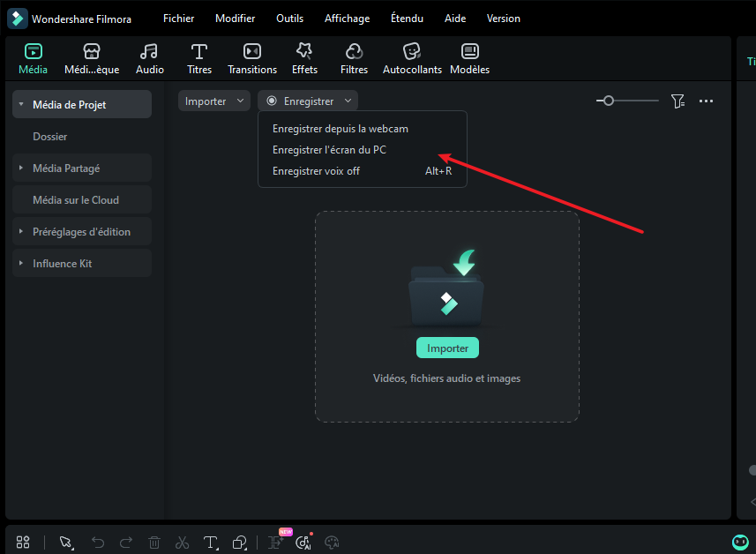Open the Outils menu
Viewport: 756px width, 554px height.
289,19
